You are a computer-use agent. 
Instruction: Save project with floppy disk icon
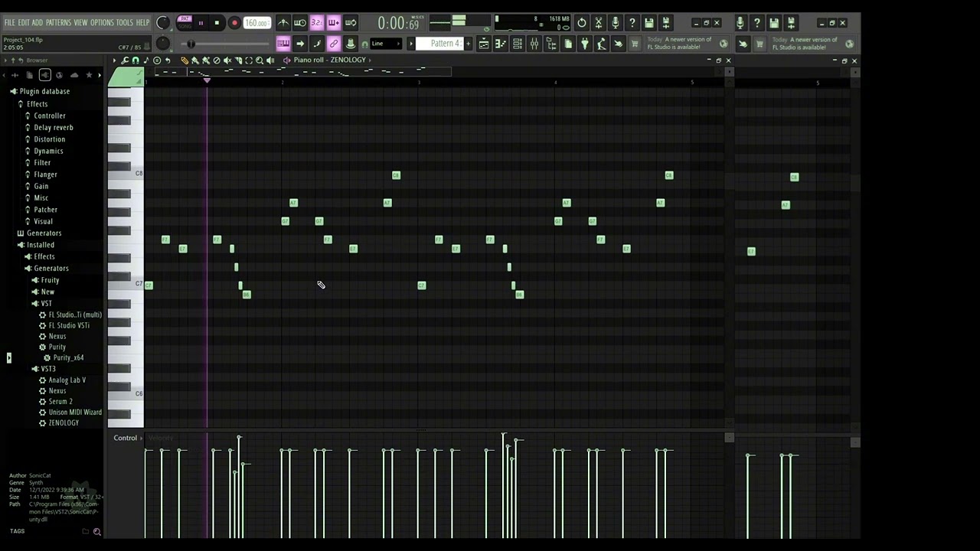pos(648,23)
